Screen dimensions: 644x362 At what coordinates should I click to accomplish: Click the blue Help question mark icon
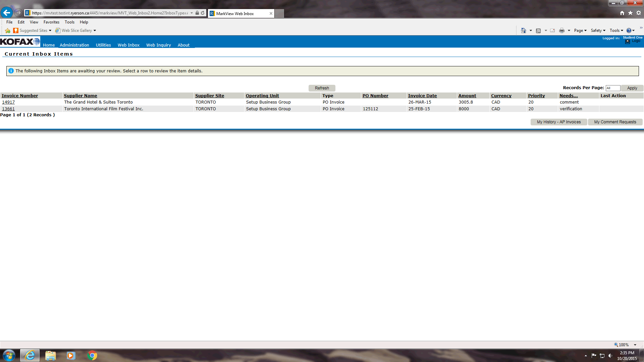click(629, 31)
